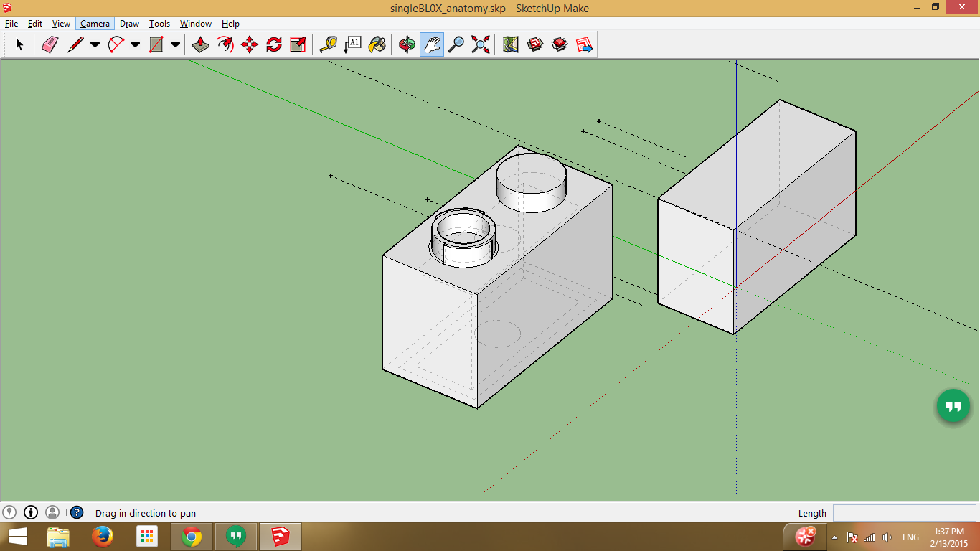Open the Camera menu
The width and height of the screenshot is (980, 551).
95,23
